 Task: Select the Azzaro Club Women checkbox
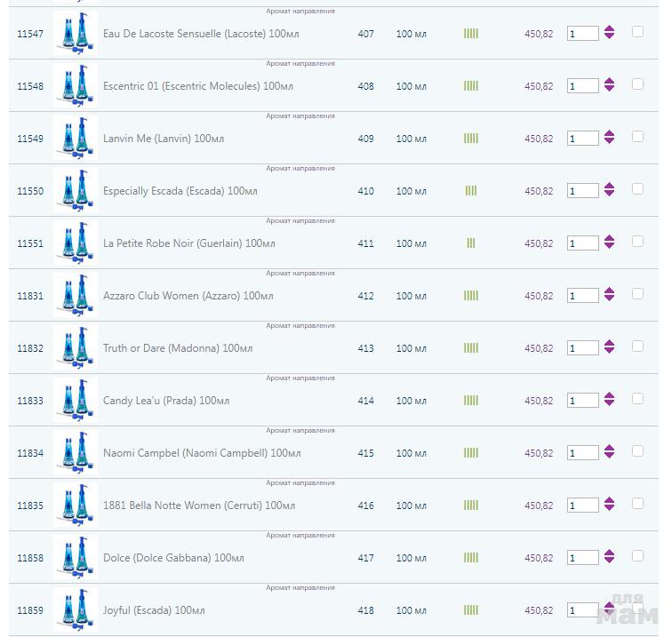coord(637,294)
